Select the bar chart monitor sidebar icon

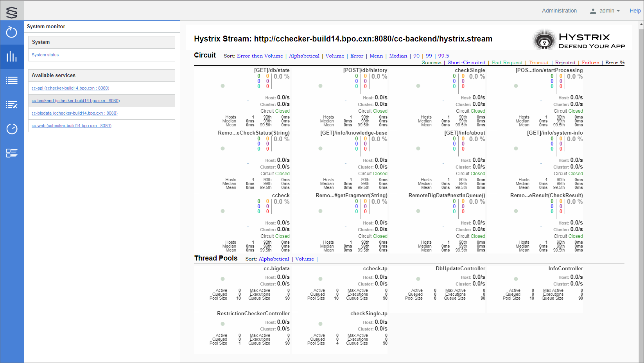tap(12, 57)
